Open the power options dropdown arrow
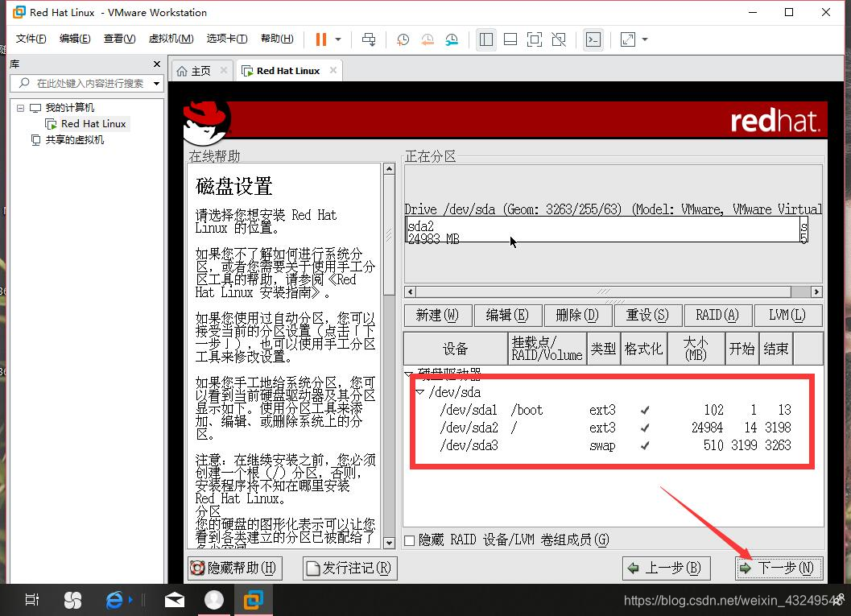 click(338, 39)
